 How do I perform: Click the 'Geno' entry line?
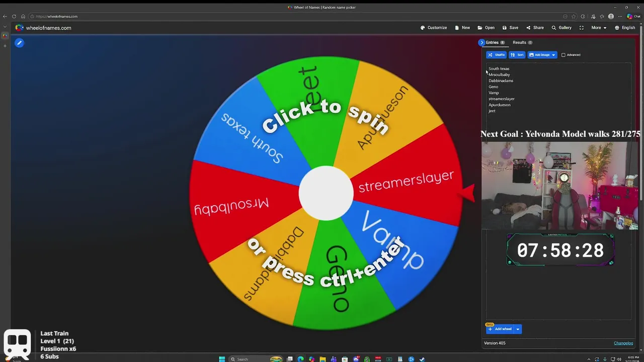coord(493,86)
